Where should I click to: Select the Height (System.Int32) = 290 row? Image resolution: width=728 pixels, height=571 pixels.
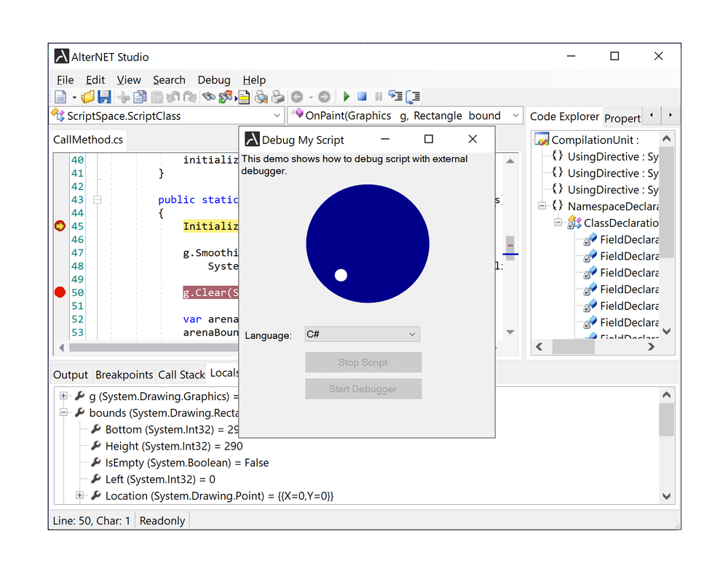click(x=174, y=446)
